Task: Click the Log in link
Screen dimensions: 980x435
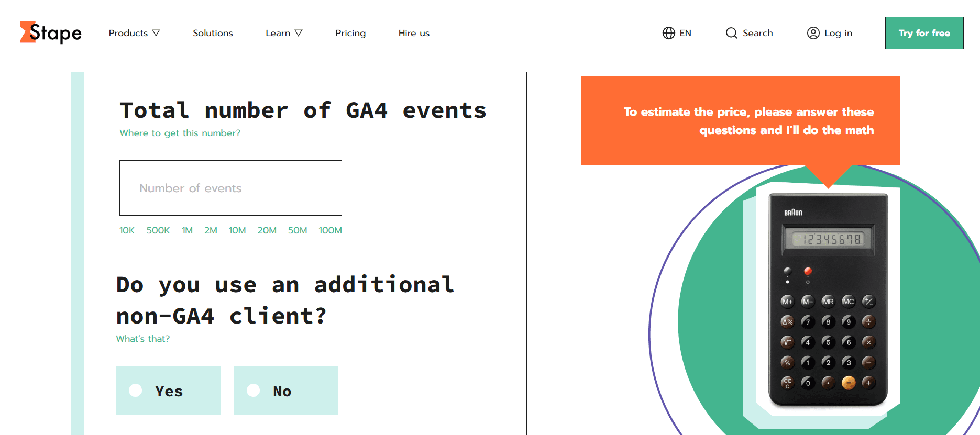Action: pyautogui.click(x=838, y=33)
